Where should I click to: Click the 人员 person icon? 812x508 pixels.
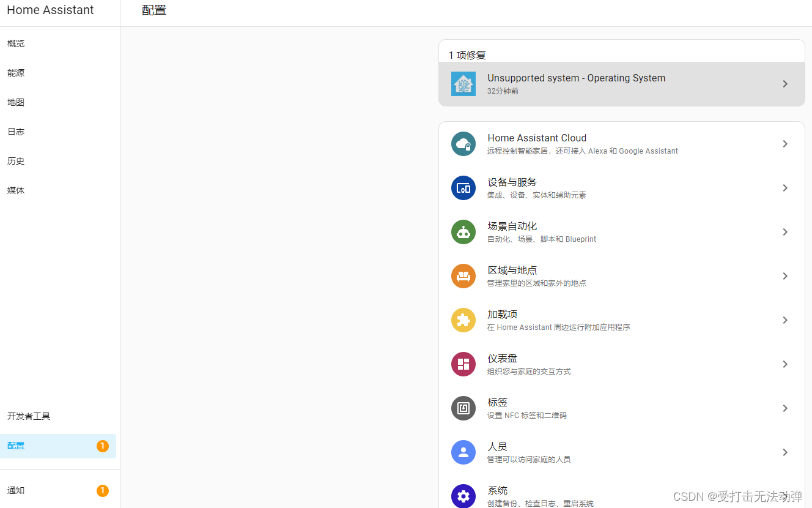click(463, 452)
